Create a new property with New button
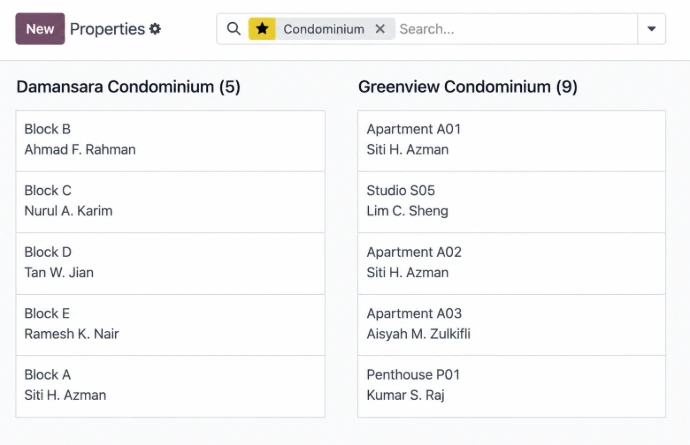Screen dimensions: 690x445 pyautogui.click(x=40, y=29)
